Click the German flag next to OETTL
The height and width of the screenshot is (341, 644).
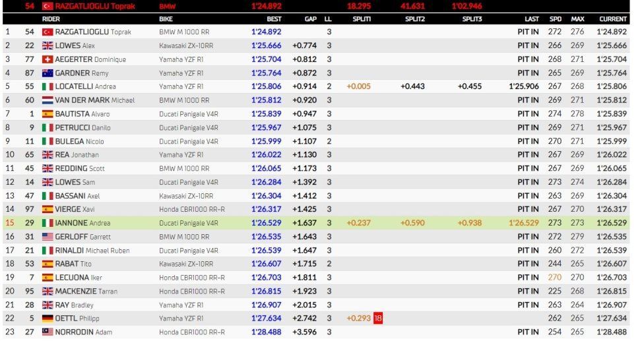click(x=48, y=319)
